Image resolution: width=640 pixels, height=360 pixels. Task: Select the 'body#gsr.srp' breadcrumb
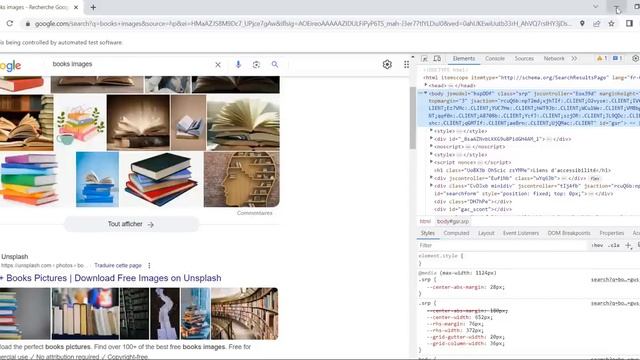[453, 221]
